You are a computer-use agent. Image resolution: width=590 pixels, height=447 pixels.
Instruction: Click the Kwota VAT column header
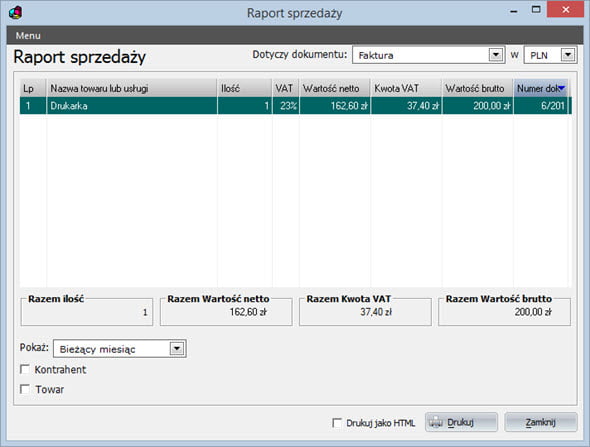(x=406, y=88)
